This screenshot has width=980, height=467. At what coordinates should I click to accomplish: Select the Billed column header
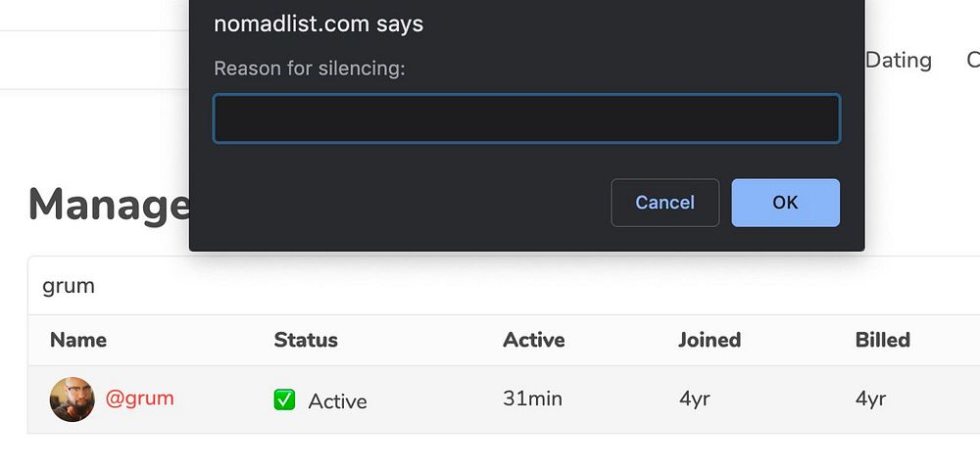882,340
